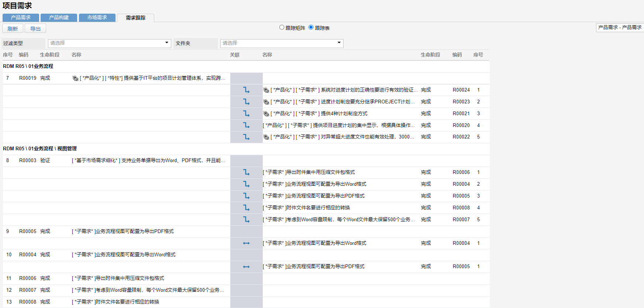Click the link arrow icon for R00022
644x308 pixels.
tap(246, 137)
